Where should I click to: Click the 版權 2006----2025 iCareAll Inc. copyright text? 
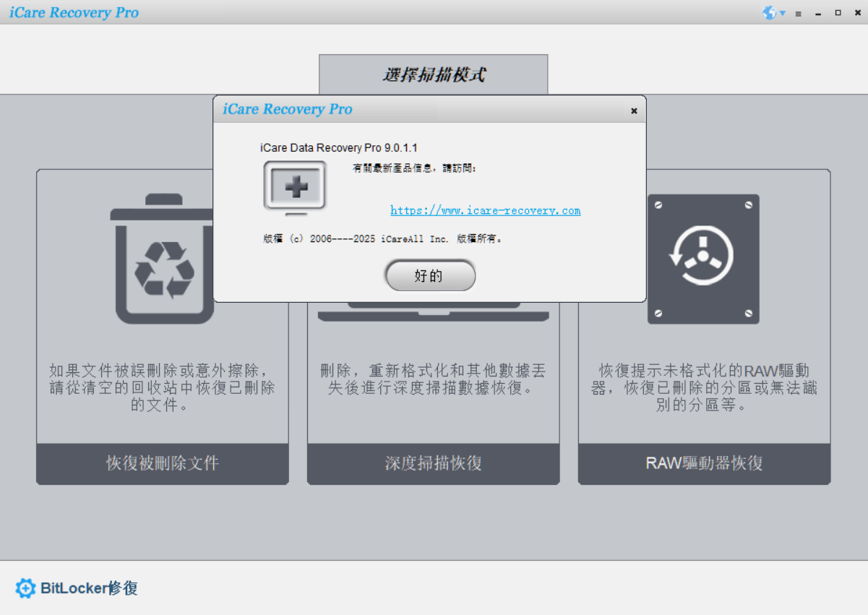[383, 238]
